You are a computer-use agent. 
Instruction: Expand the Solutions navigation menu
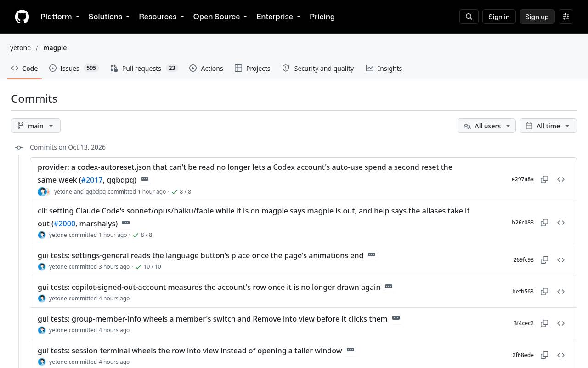point(109,17)
